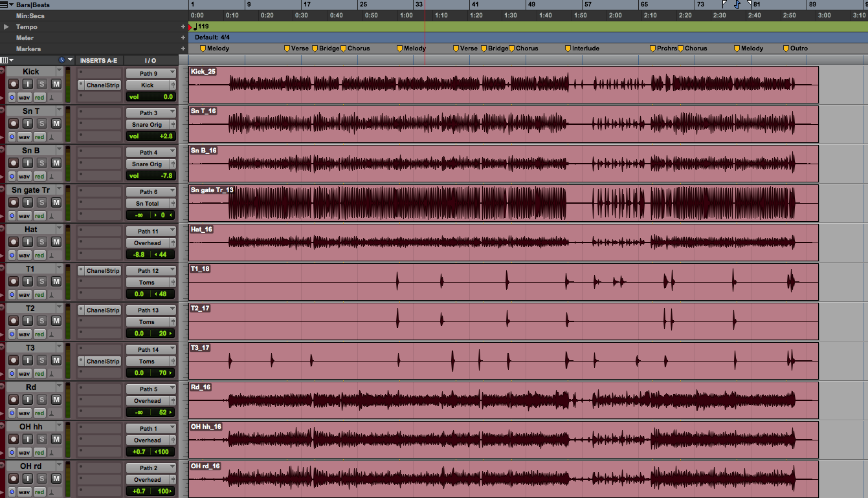Click the Snare Orig output on Sn B

(147, 164)
